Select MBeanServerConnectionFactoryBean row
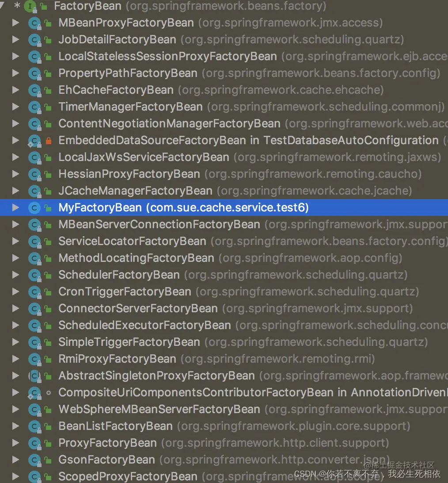This screenshot has height=483, width=448. [x=224, y=224]
